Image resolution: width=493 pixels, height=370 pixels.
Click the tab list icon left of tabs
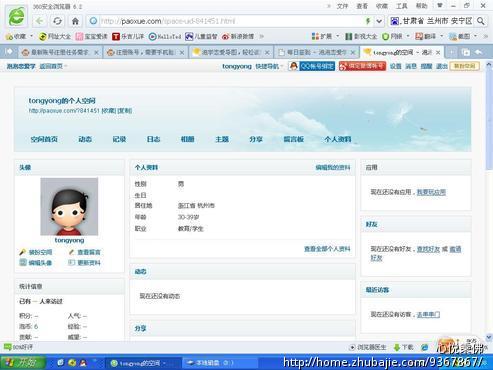click(9, 52)
